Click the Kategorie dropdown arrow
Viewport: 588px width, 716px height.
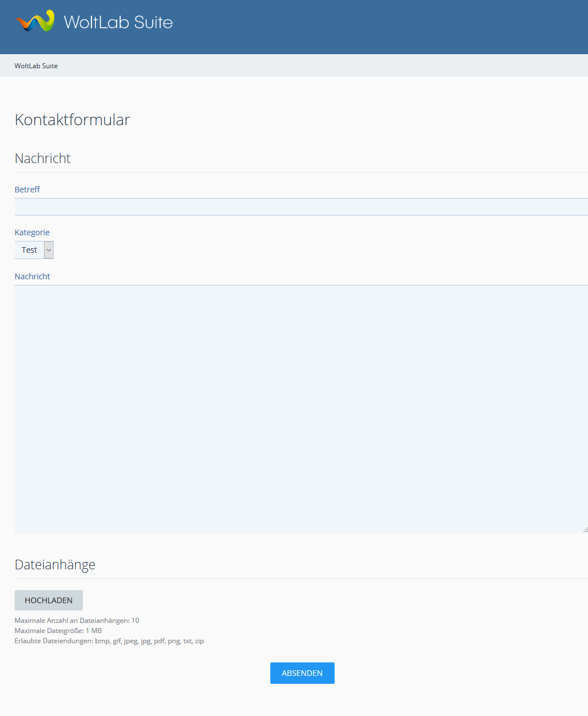click(49, 250)
